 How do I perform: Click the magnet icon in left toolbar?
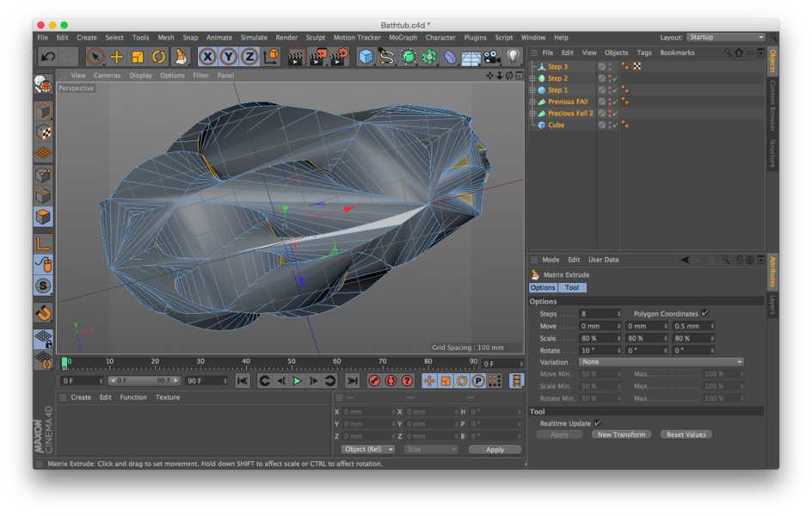44,312
